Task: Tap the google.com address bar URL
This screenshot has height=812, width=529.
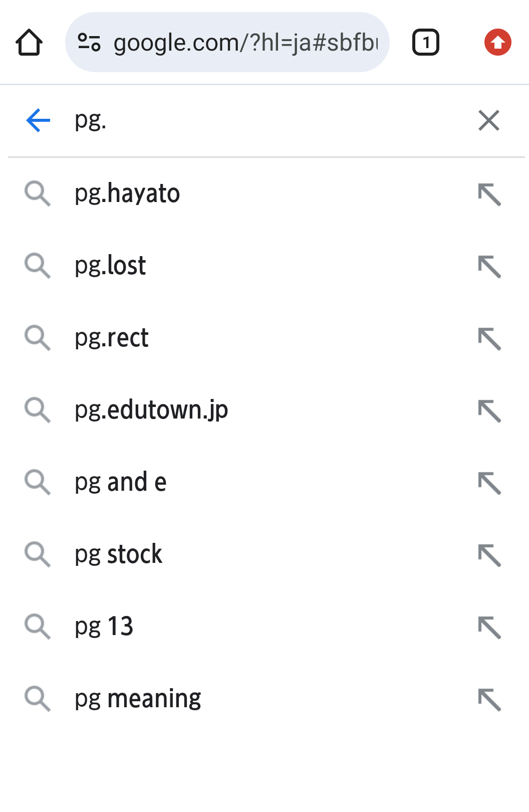Action: click(x=245, y=43)
